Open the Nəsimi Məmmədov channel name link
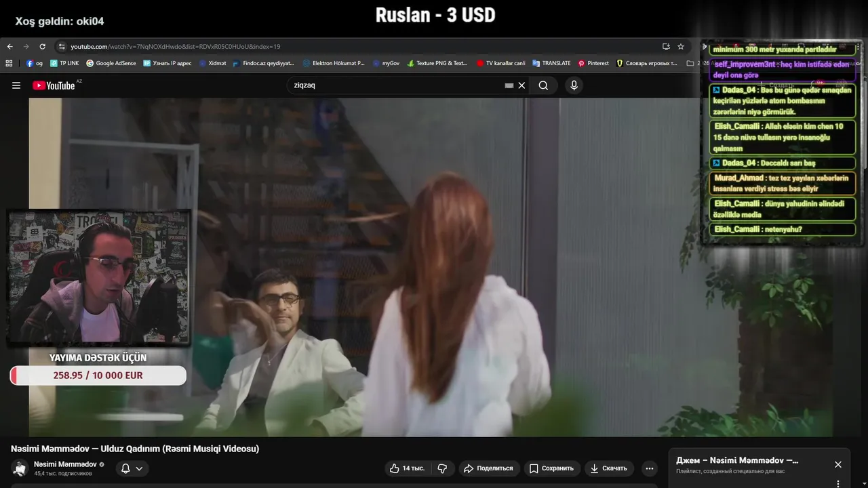Viewport: 868px width, 488px height. 65,464
